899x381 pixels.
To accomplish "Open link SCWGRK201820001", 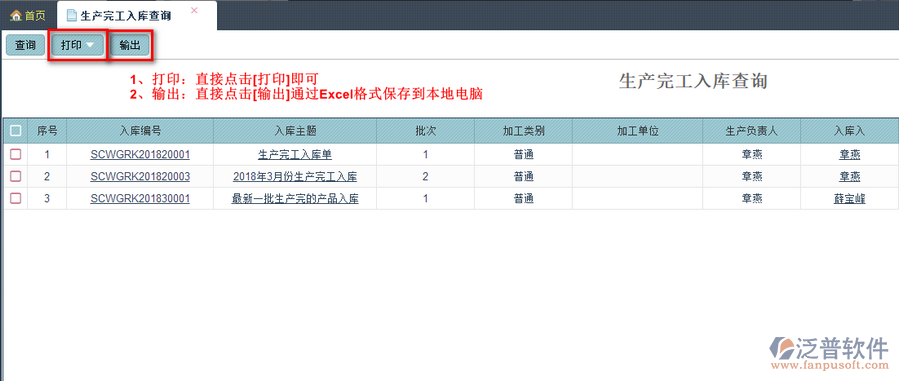I will coord(140,155).
